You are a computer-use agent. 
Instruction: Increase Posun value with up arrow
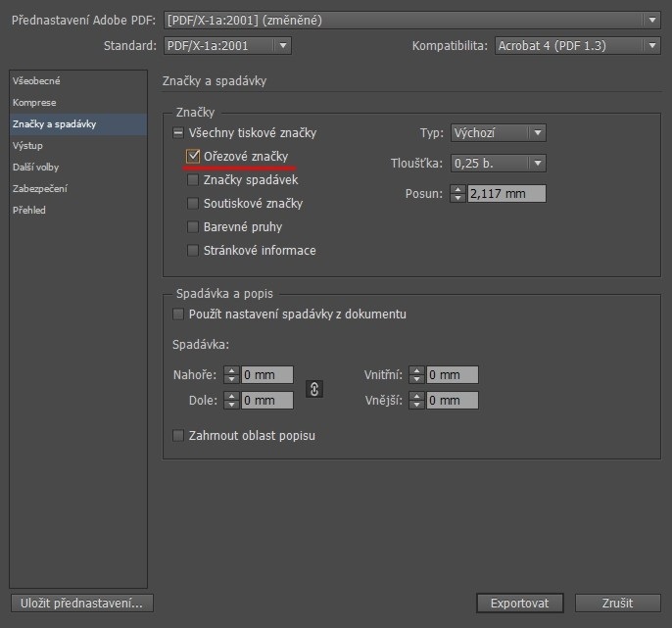pos(457,189)
